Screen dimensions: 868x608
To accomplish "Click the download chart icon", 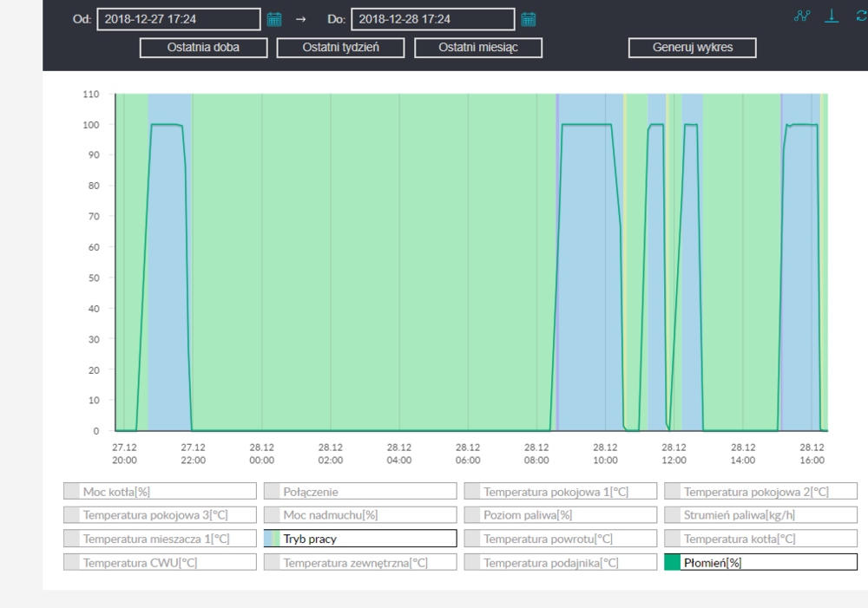I will [x=832, y=16].
